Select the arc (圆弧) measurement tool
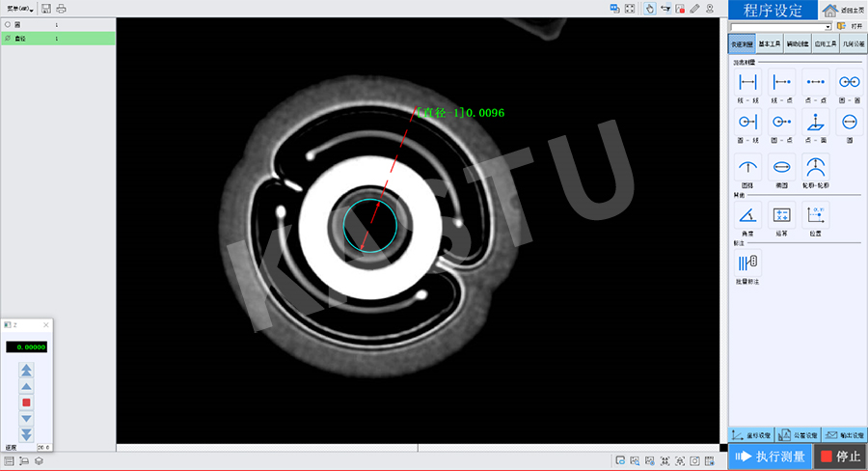 pyautogui.click(x=746, y=167)
